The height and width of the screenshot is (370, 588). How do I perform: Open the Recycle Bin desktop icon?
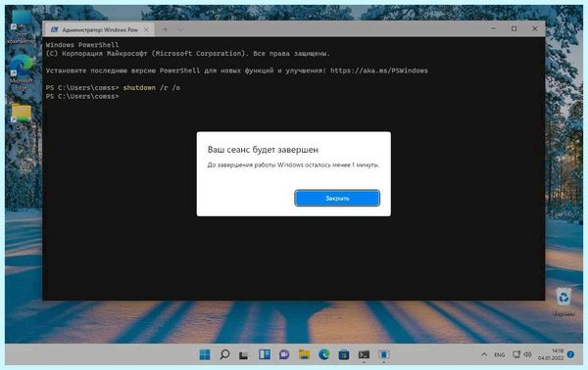pos(563,301)
